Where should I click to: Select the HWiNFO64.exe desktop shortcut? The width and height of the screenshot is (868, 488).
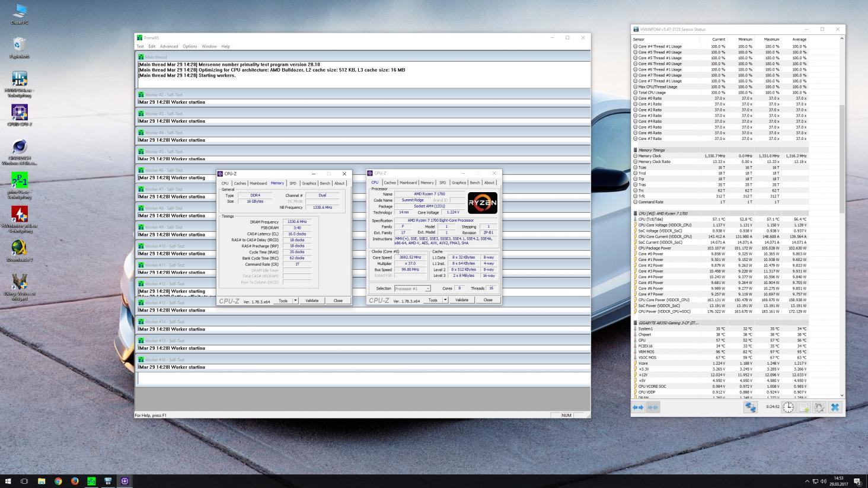point(20,84)
